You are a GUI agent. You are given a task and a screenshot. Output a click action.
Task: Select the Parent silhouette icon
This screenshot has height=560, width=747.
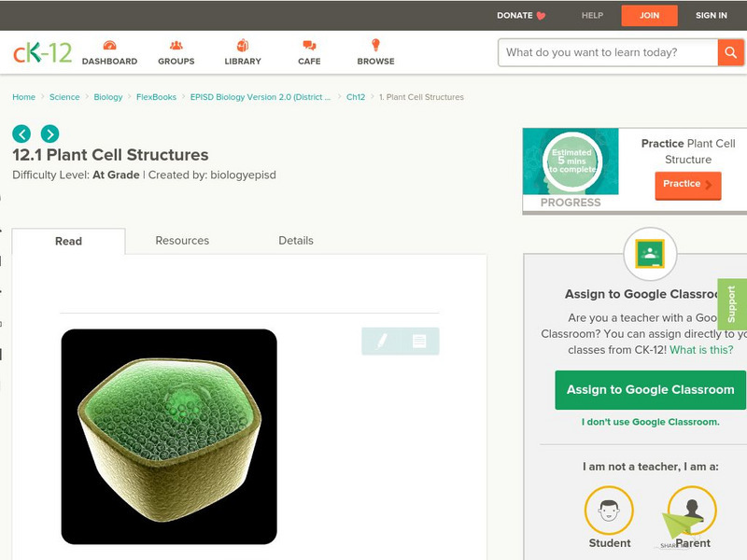(692, 511)
